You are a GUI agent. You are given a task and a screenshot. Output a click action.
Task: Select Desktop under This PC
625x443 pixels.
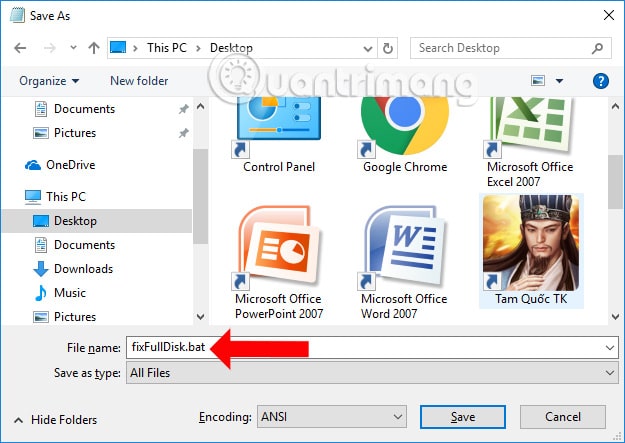tap(97, 221)
